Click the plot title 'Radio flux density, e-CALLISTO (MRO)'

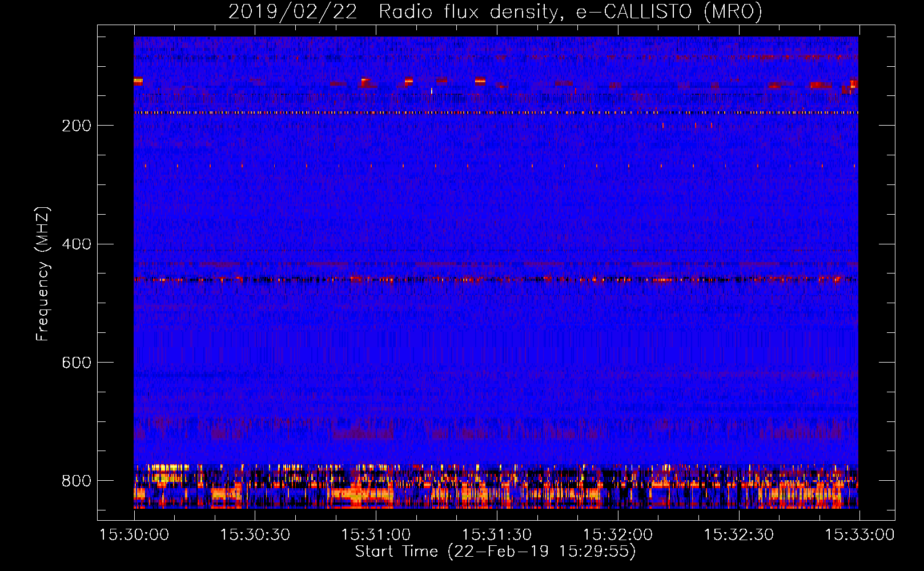(x=571, y=11)
